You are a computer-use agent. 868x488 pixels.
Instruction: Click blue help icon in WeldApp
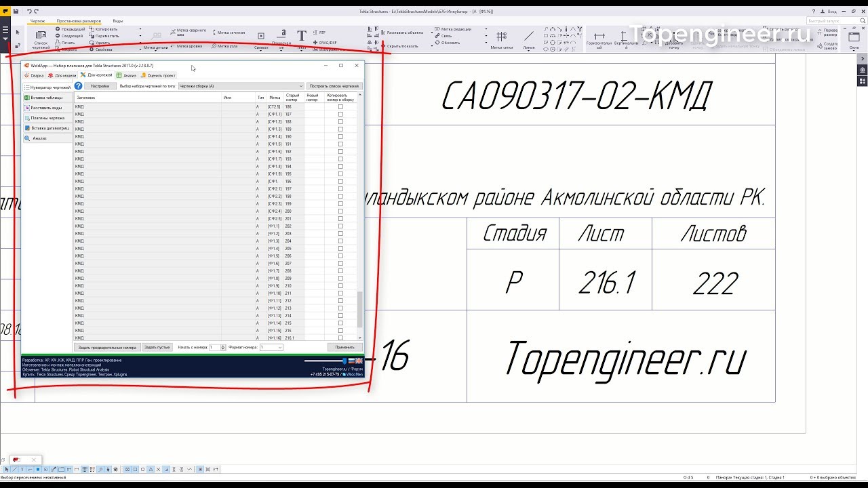[x=79, y=86]
